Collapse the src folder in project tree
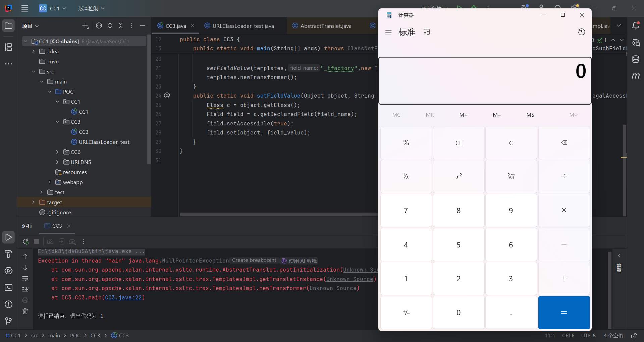644x342 pixels. click(34, 72)
